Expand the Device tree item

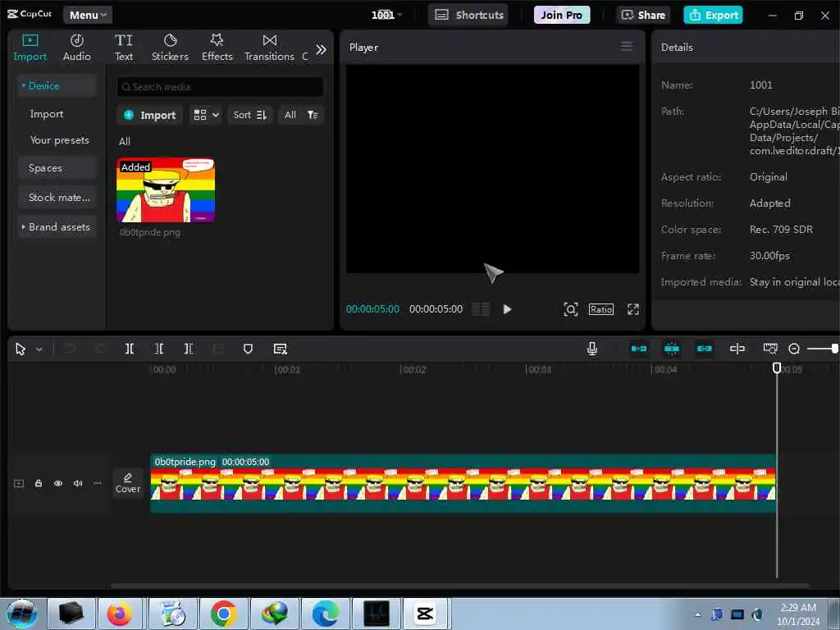[57, 85]
